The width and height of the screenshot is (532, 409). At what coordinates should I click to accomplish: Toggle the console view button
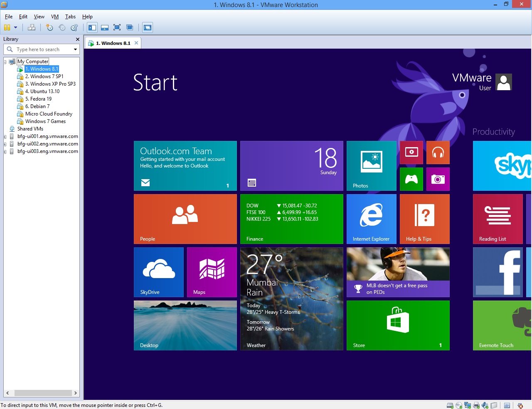(x=148, y=27)
